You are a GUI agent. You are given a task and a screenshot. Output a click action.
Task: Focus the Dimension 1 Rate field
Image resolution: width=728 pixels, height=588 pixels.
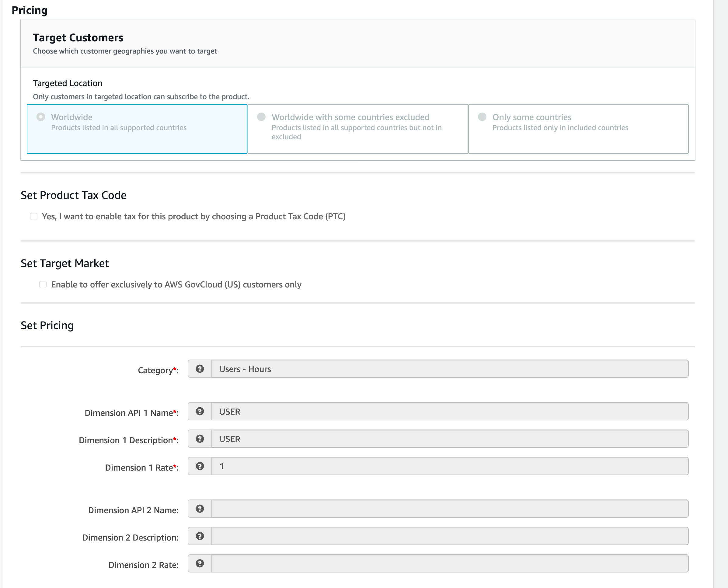tap(450, 466)
